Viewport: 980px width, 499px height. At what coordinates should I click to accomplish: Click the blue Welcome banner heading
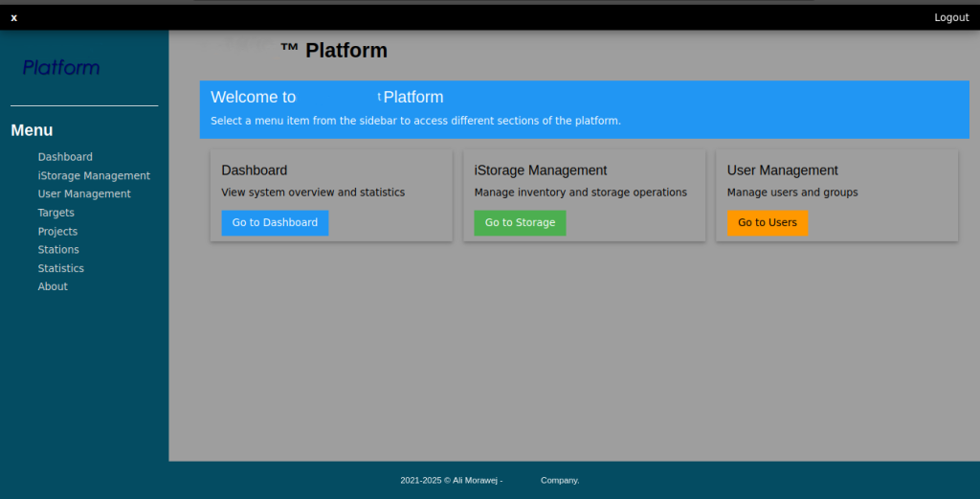pyautogui.click(x=326, y=98)
